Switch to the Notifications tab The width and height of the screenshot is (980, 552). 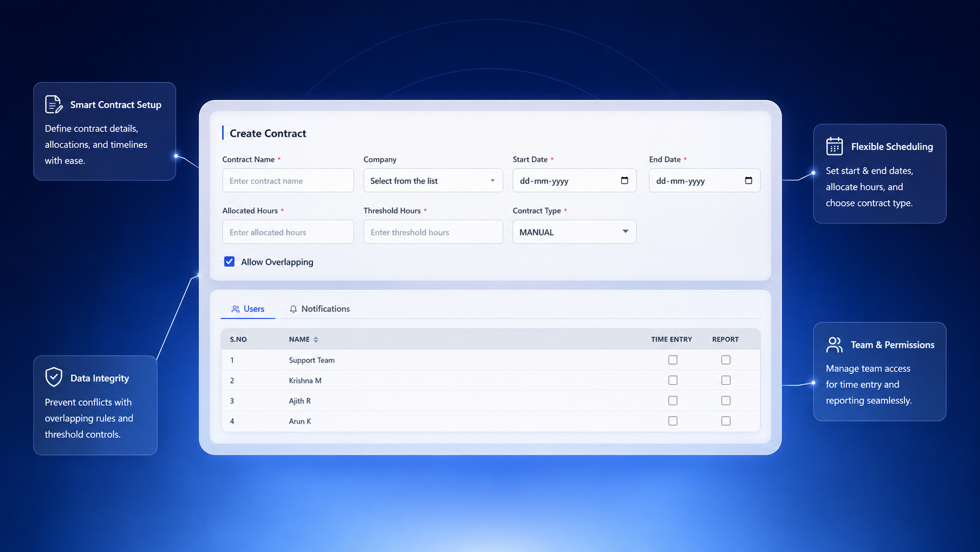(x=320, y=309)
